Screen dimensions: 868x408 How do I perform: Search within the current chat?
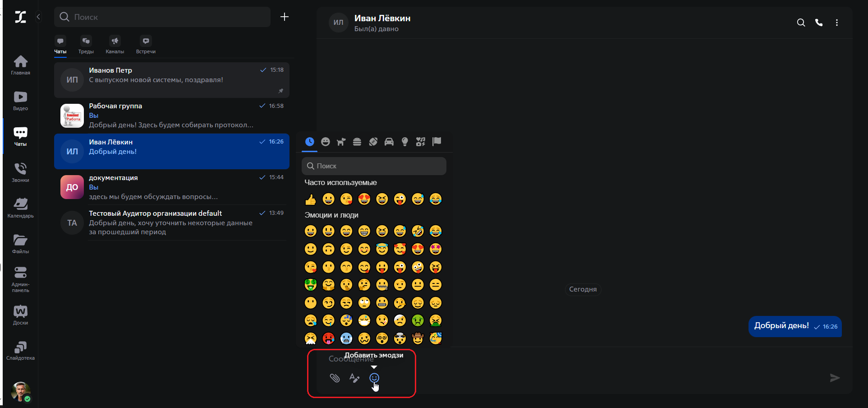tap(801, 23)
